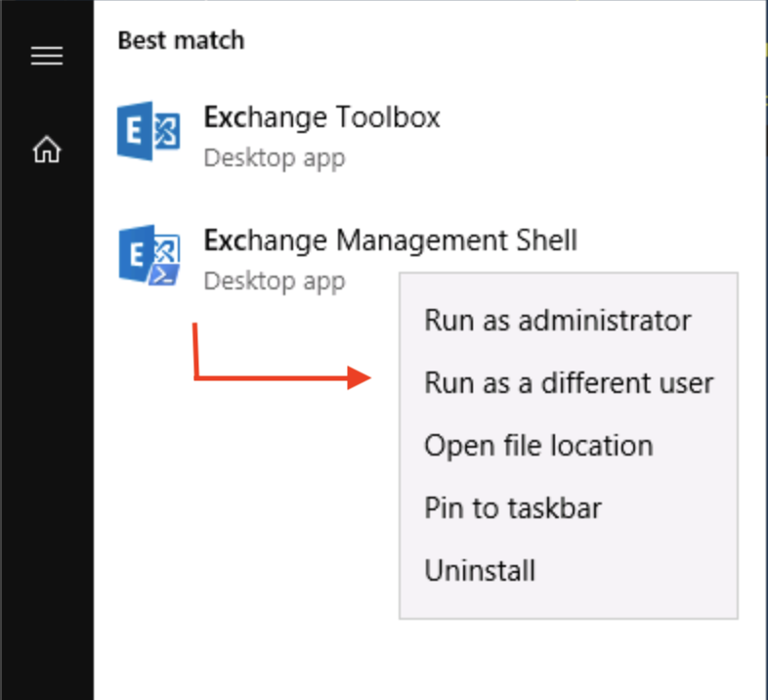Click Desktop app label under Management Shell
Viewport: 768px width, 700px height.
275,282
